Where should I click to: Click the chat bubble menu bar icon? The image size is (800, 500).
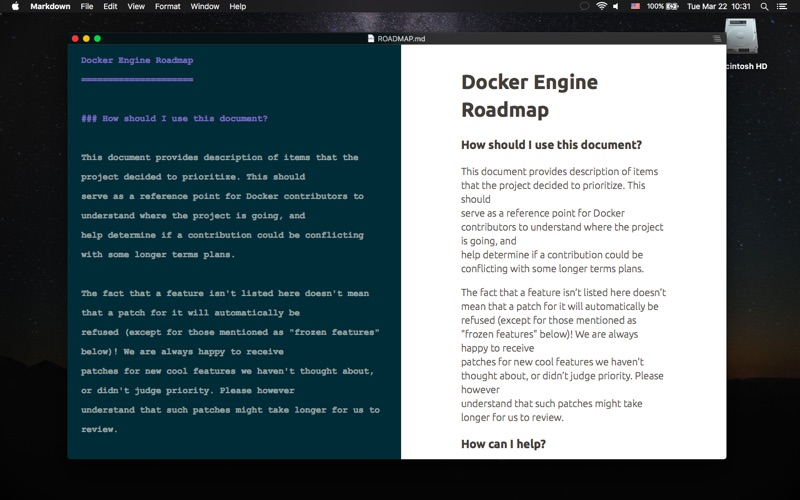585,6
